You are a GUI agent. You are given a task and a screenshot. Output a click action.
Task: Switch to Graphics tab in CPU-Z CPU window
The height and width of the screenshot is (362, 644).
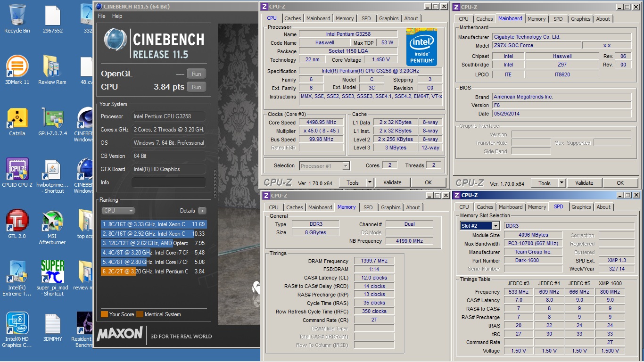point(388,18)
